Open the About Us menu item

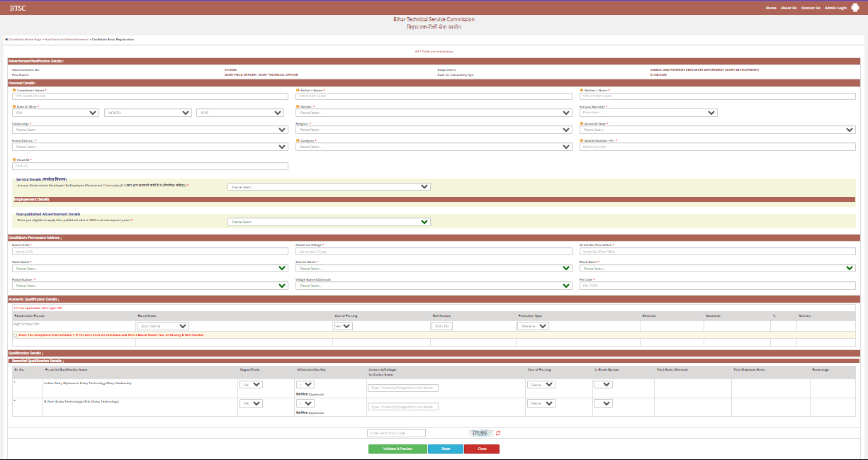coord(788,8)
